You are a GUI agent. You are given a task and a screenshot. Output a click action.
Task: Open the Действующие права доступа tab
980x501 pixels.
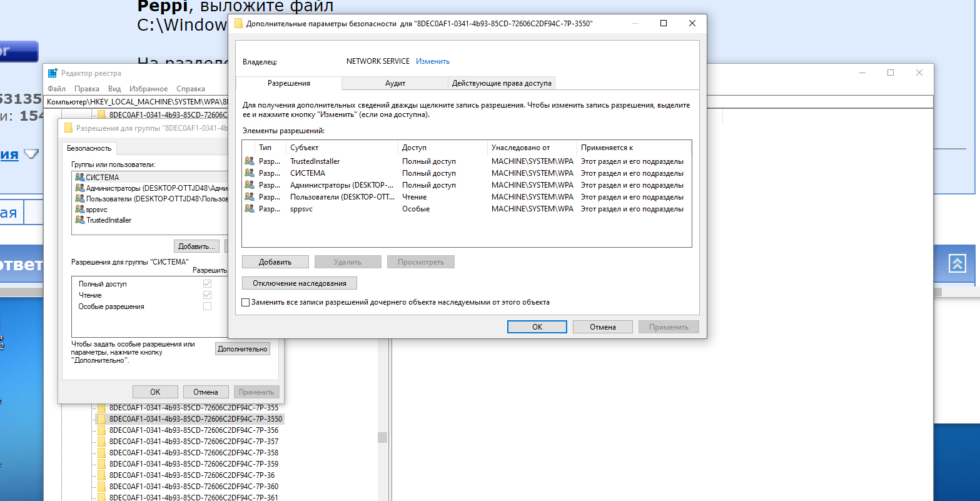502,83
